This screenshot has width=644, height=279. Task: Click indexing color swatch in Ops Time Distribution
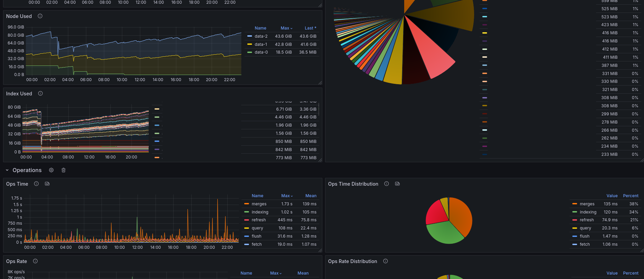point(575,212)
